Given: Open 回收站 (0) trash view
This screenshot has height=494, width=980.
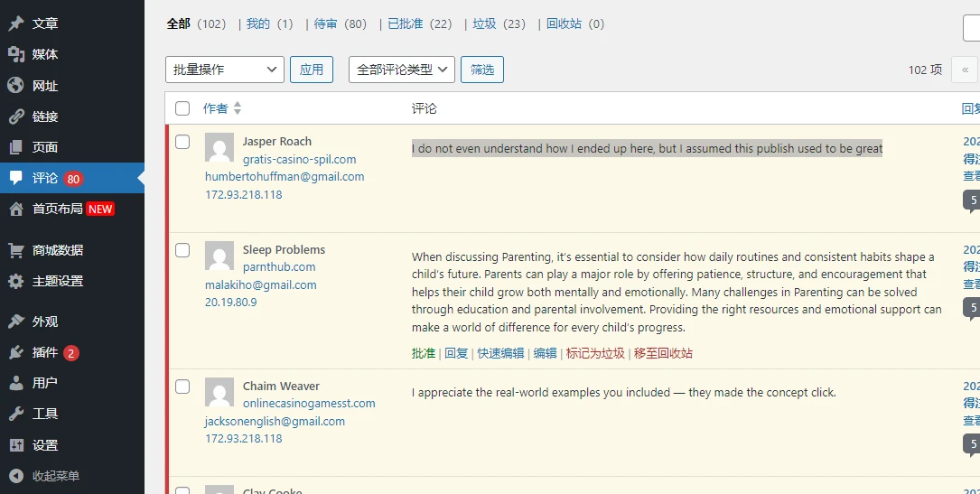Looking at the screenshot, I should [575, 23].
